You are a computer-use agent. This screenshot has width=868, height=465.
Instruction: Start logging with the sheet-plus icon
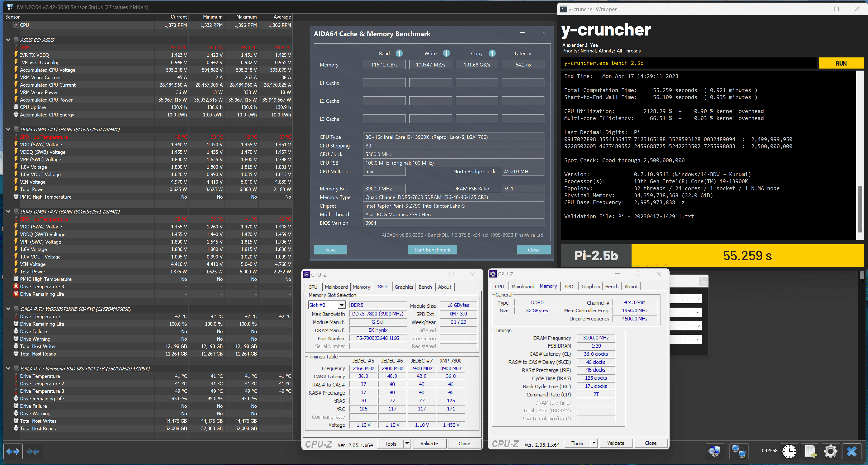click(810, 451)
